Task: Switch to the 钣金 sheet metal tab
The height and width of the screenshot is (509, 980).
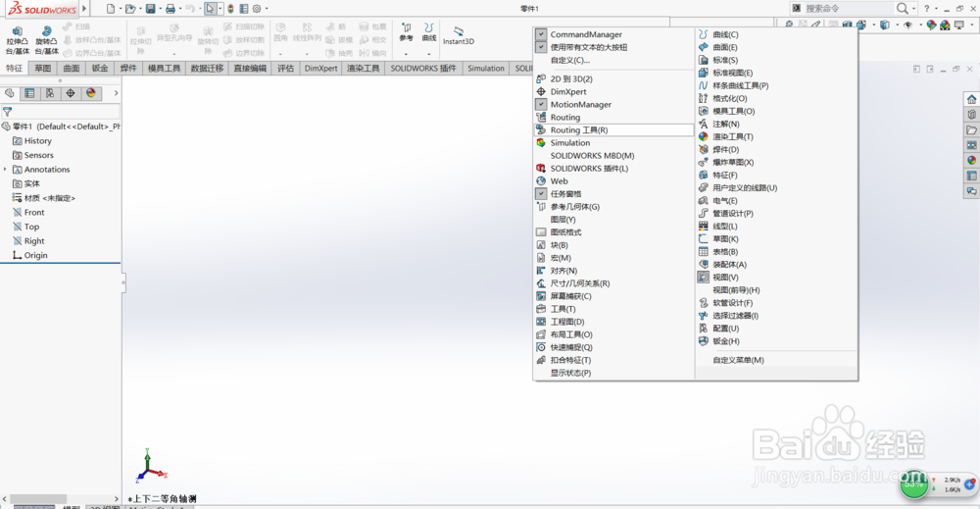Action: (100, 68)
